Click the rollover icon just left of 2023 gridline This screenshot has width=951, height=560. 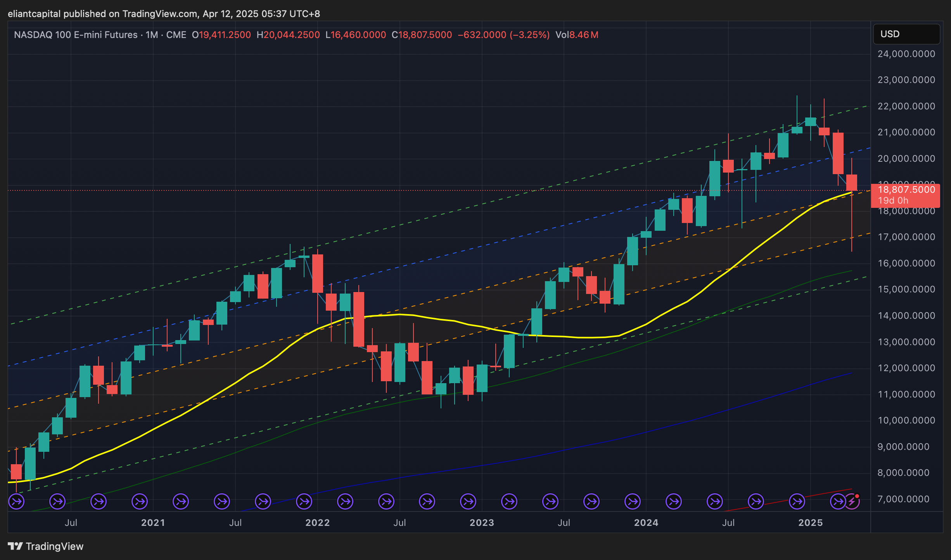[468, 502]
